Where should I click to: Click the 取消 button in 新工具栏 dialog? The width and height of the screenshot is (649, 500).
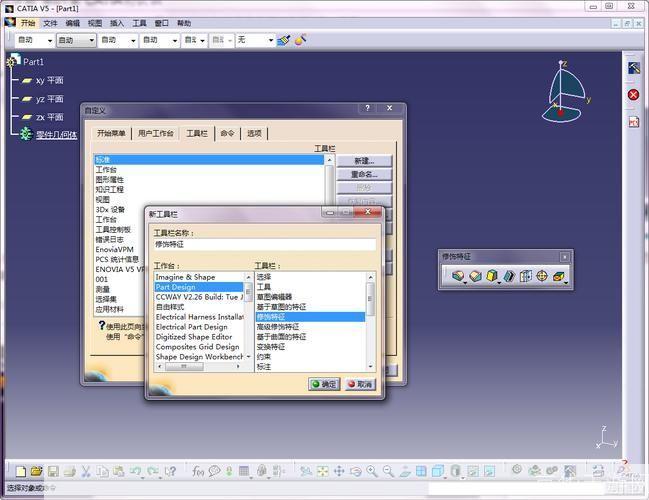pyautogui.click(x=360, y=384)
